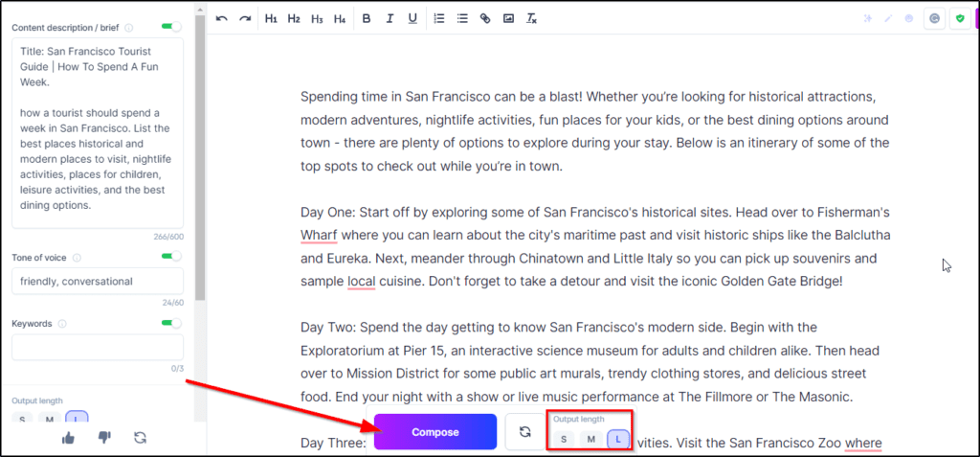Viewport: 980px width, 457px height.
Task: Apply Heading 1 format
Action: point(271,18)
